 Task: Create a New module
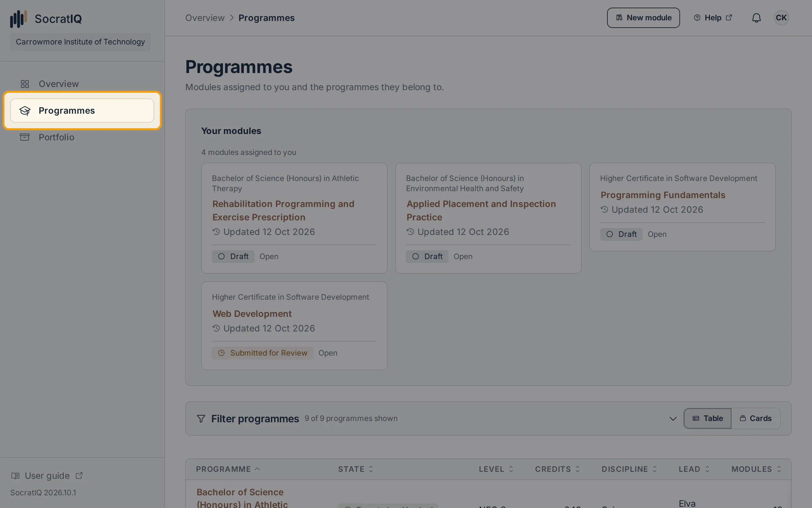(x=643, y=18)
